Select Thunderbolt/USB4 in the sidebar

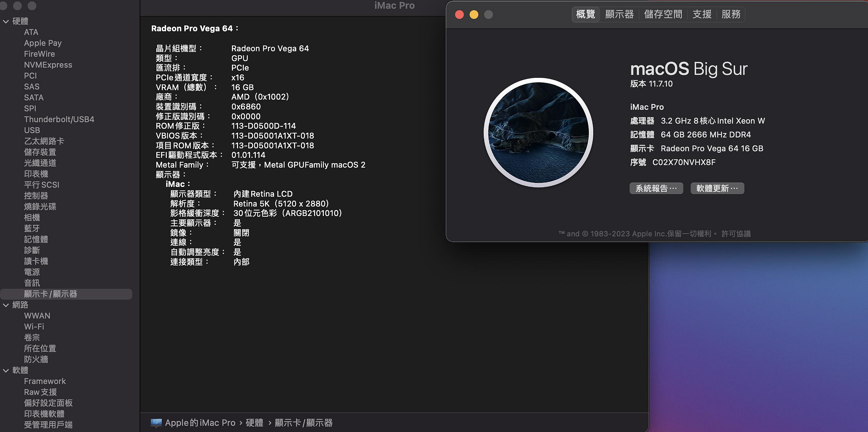click(x=59, y=120)
